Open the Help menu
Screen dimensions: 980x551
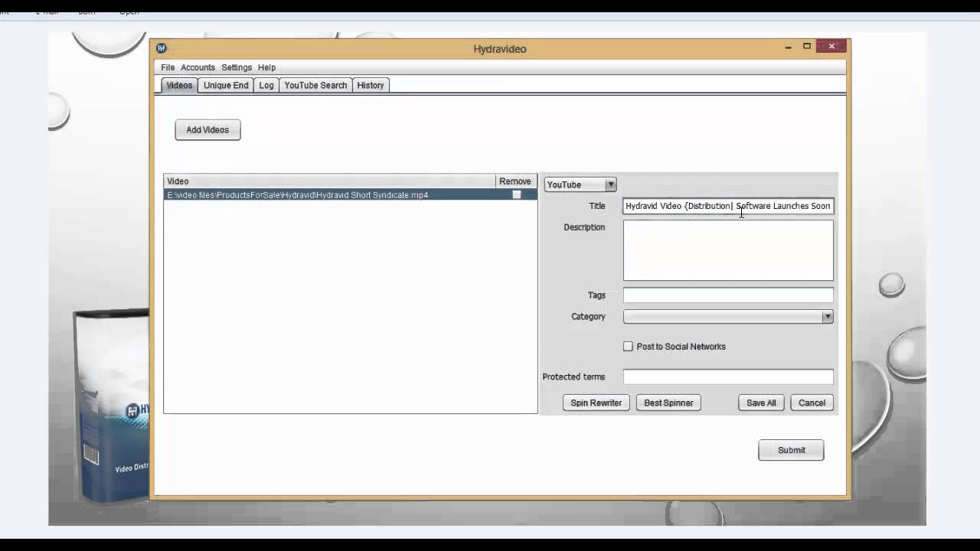266,67
